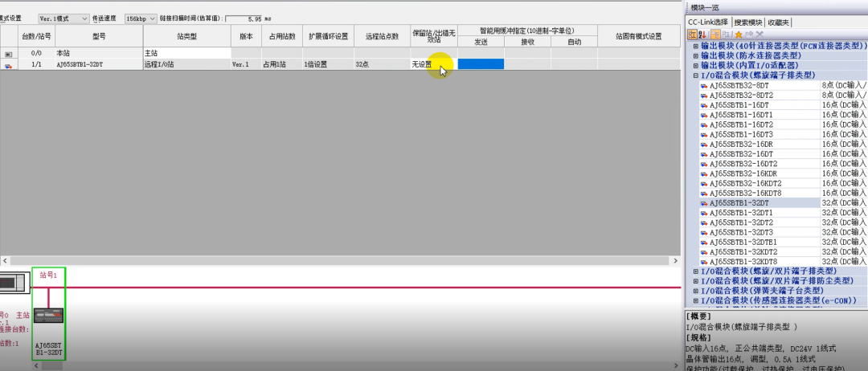Screen dimensions: 868x371
Task: Click the station table horizontal scrollbar track
Action: [x=340, y=260]
